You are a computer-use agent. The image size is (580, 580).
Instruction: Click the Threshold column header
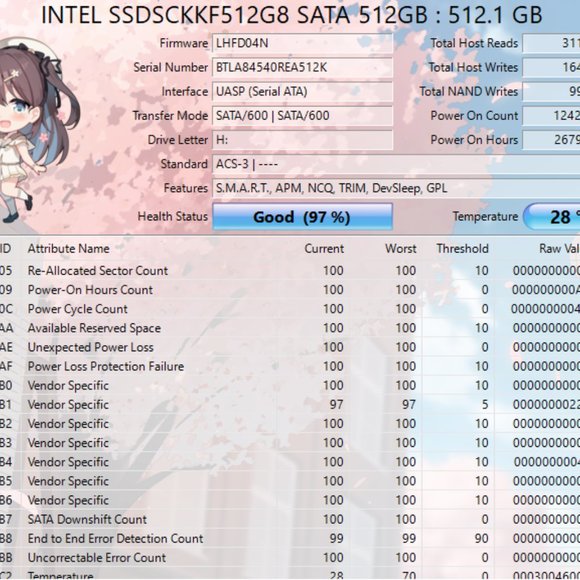(x=462, y=249)
